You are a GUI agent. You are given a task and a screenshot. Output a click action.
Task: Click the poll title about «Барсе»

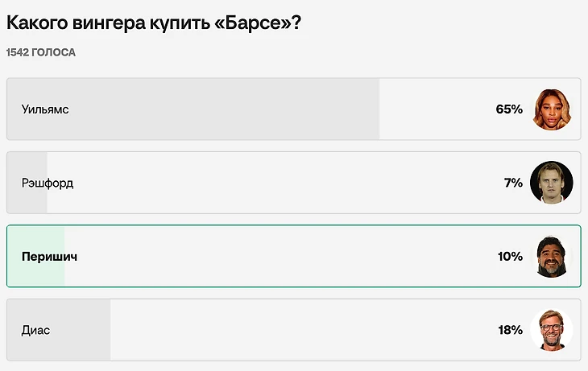(x=154, y=23)
